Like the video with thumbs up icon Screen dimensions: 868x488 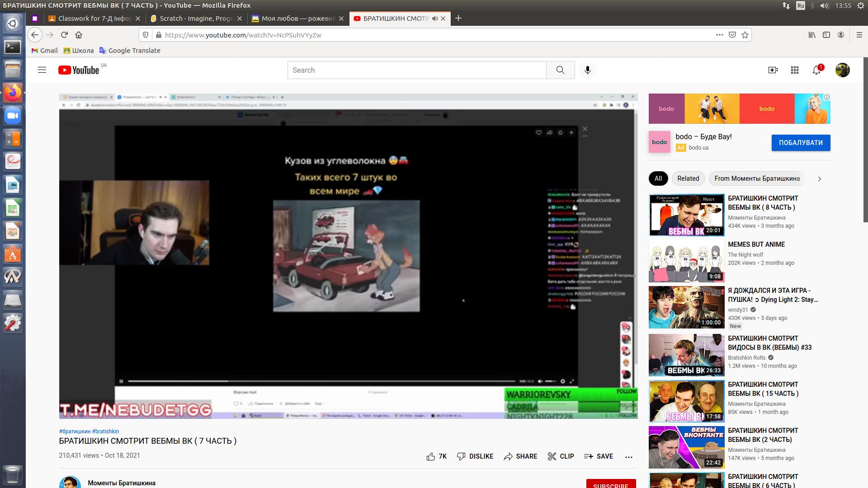tap(431, 456)
